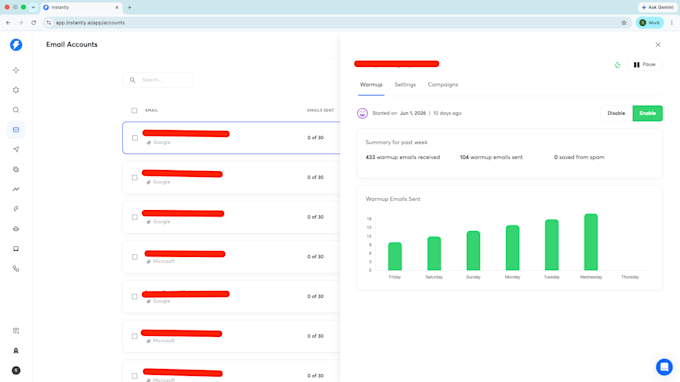The image size is (680, 382).
Task: Open the sparkle Copilot icon in sidebar
Action: click(16, 70)
